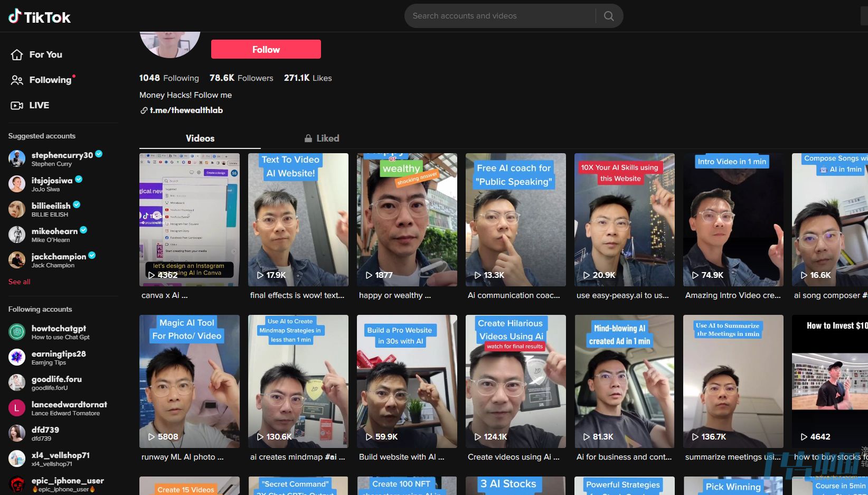Click the search magnifier icon
The height and width of the screenshot is (495, 868).
click(608, 15)
